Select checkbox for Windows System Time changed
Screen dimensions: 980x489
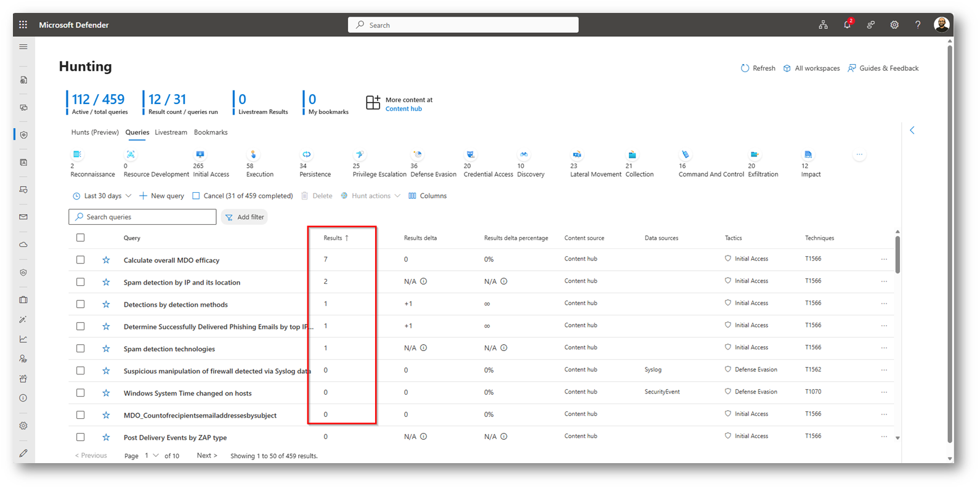pyautogui.click(x=81, y=393)
